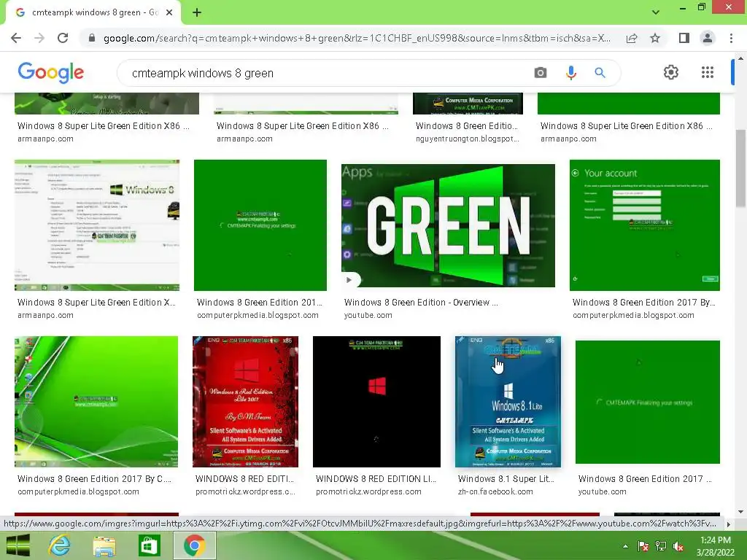This screenshot has height=560, width=747.
Task: Open middle-row Windows 8 Green Edition 201... thumbnail
Action: (x=260, y=225)
